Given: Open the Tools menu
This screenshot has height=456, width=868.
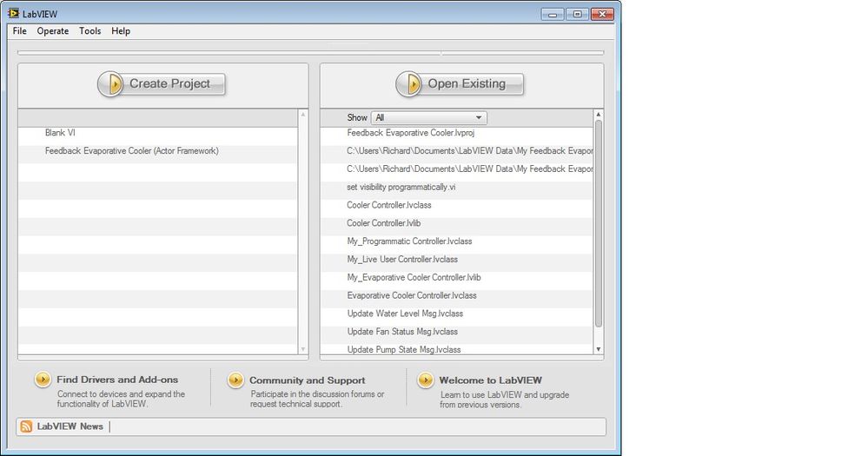Looking at the screenshot, I should pos(89,31).
